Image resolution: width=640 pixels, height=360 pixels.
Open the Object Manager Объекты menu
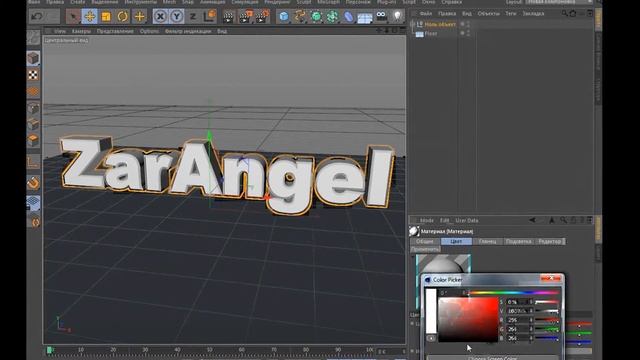[488, 13]
